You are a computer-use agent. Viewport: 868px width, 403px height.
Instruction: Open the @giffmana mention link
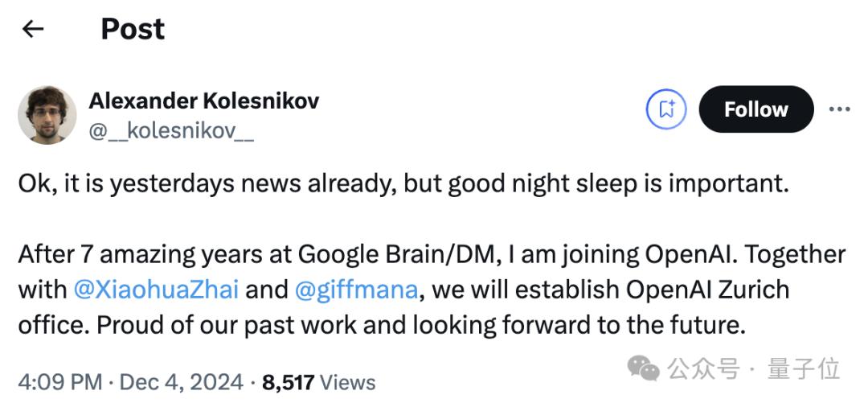click(357, 290)
